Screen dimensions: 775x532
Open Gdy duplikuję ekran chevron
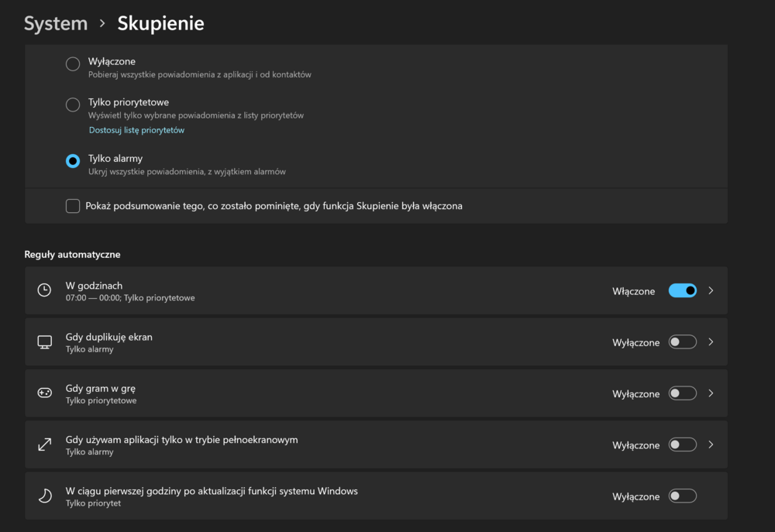coord(711,342)
